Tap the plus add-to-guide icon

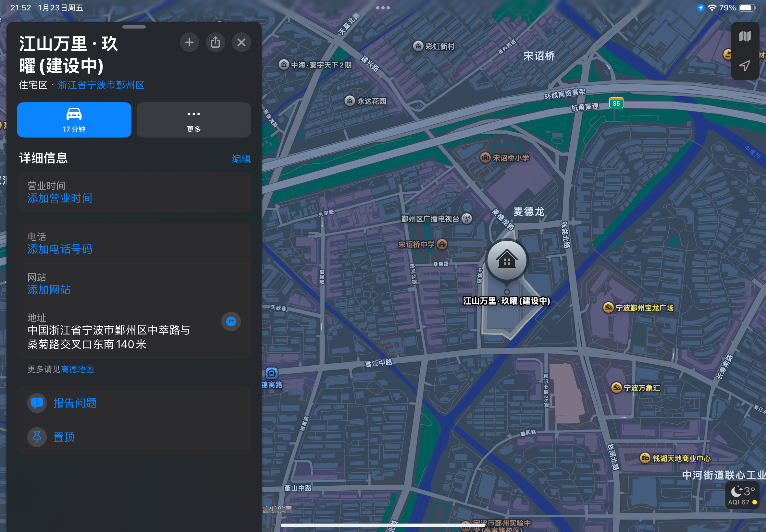point(189,42)
